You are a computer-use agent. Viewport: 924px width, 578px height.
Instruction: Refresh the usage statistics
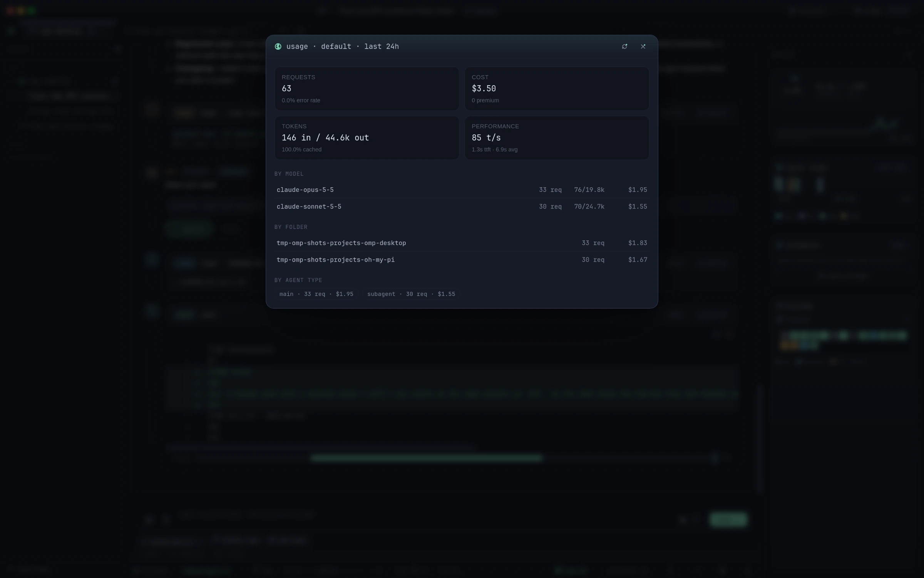tap(624, 46)
